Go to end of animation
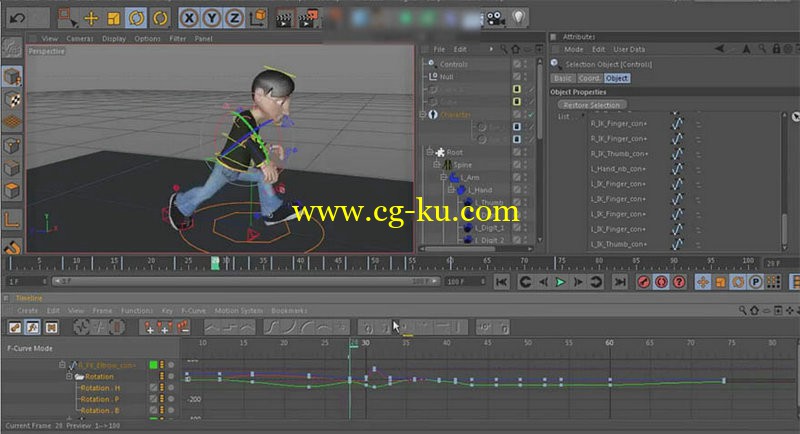 click(x=620, y=282)
